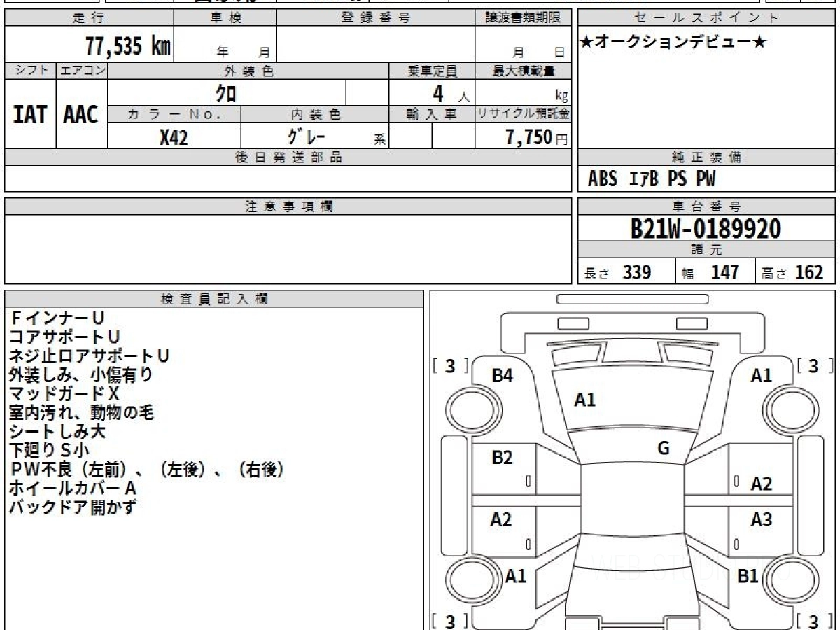Click the 純正装備 header
Image resolution: width=840 pixels, height=630 pixels.
click(707, 157)
